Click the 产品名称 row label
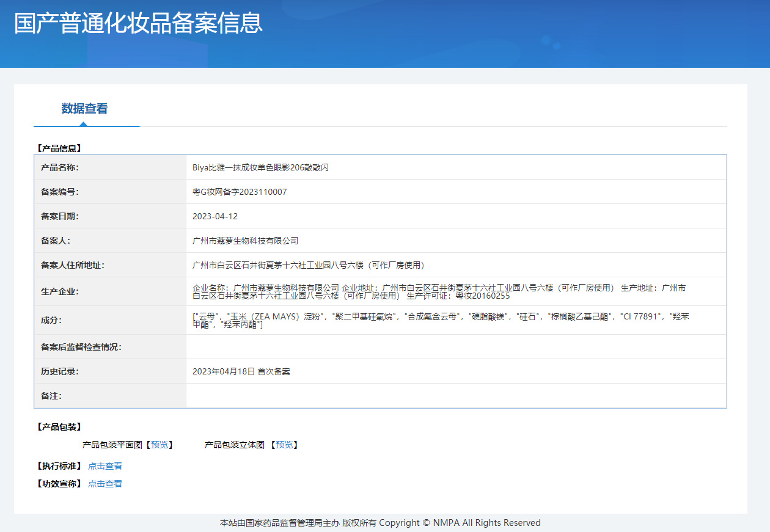 (x=60, y=167)
